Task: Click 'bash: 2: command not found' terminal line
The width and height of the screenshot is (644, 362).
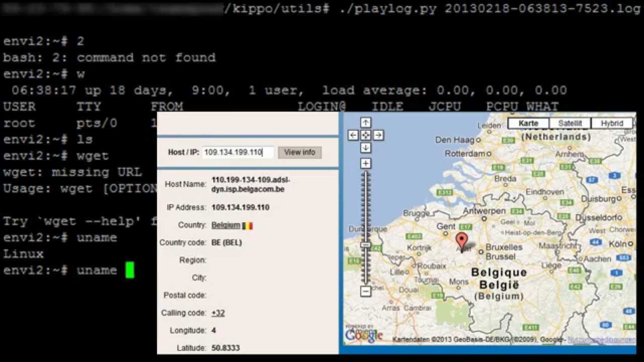Action: pos(109,58)
